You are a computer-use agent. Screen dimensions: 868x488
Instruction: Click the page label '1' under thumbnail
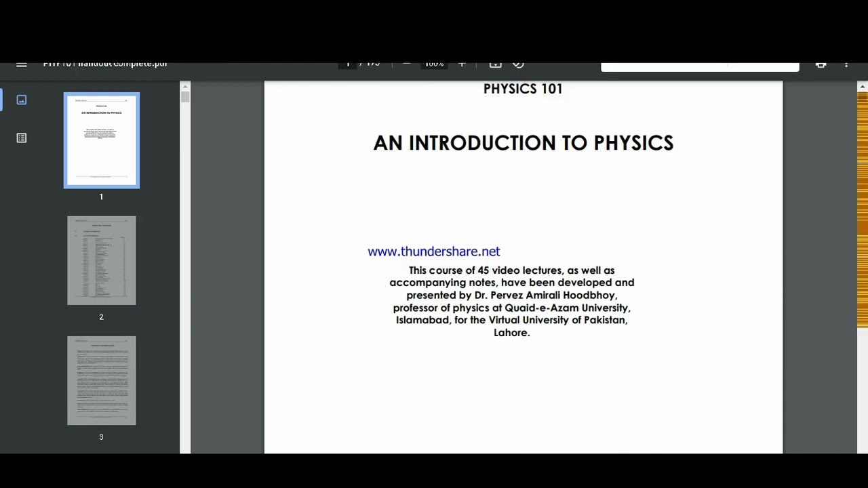[x=102, y=197]
